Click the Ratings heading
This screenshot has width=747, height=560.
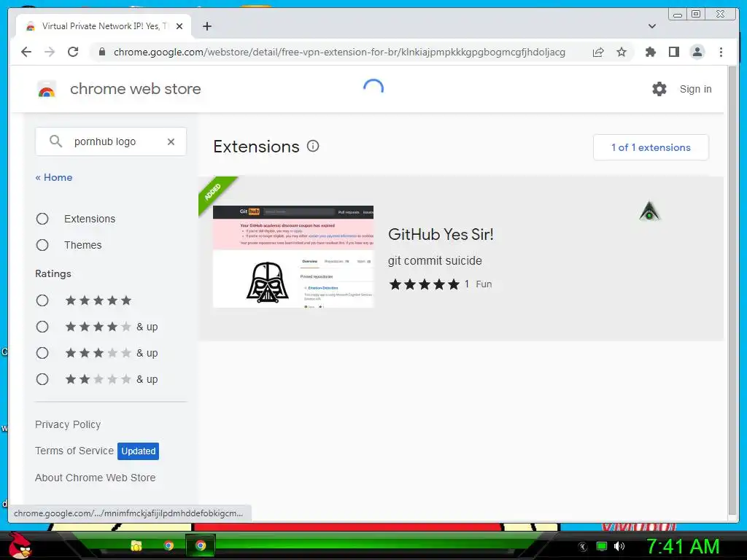[53, 274]
